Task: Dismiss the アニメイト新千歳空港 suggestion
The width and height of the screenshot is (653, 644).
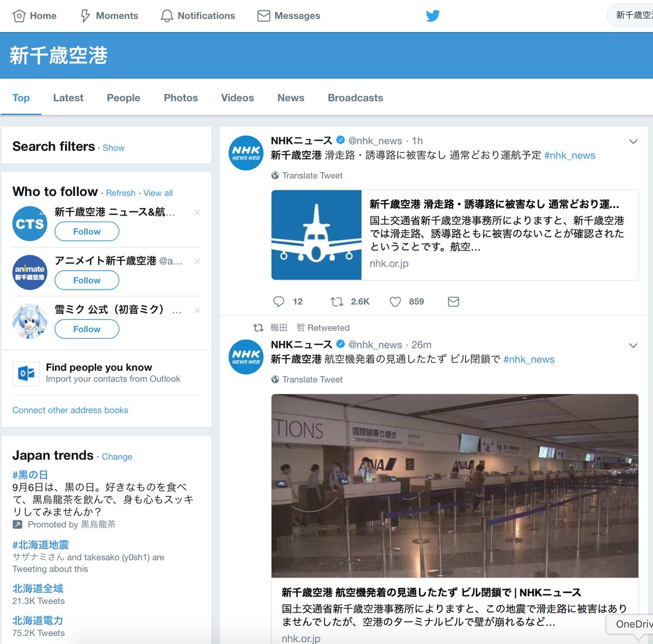Action: point(197,261)
